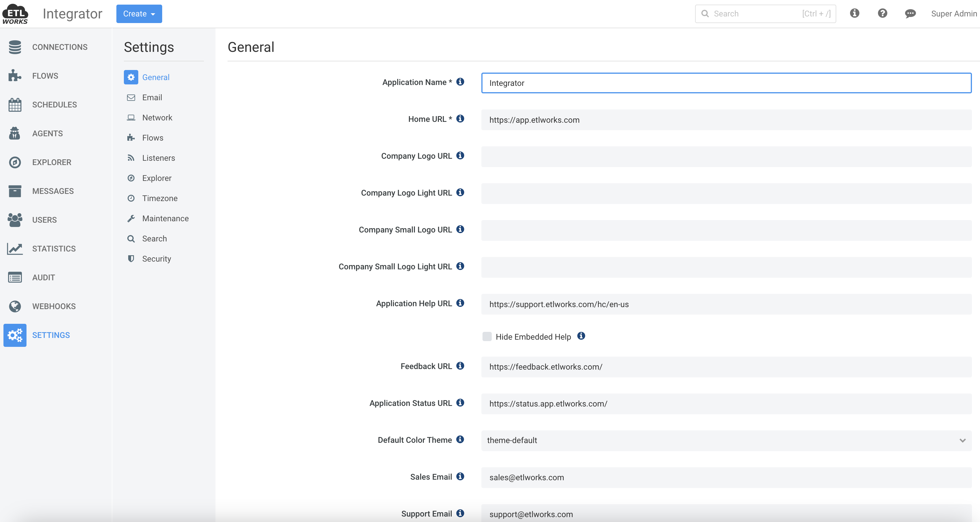980x522 pixels.
Task: Click the Settings gears icon in sidebar
Action: (15, 335)
